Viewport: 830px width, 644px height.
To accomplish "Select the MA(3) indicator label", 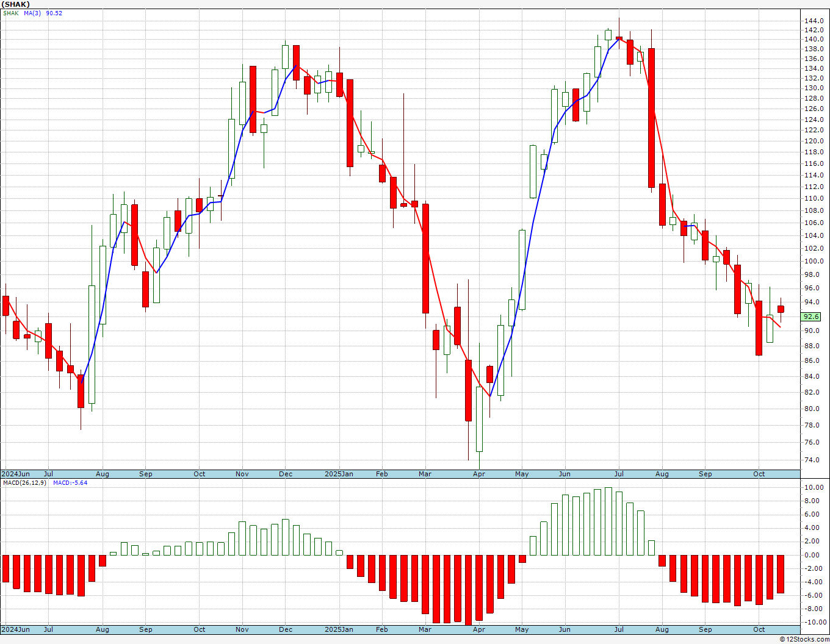I will pyautogui.click(x=32, y=13).
